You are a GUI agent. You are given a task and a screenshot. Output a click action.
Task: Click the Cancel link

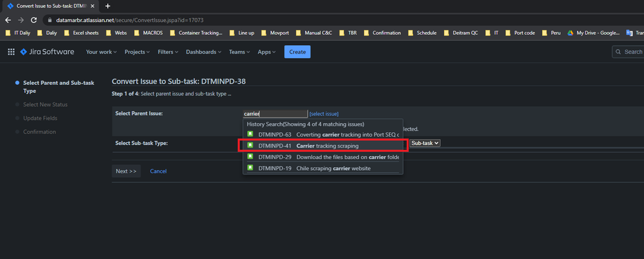(158, 171)
